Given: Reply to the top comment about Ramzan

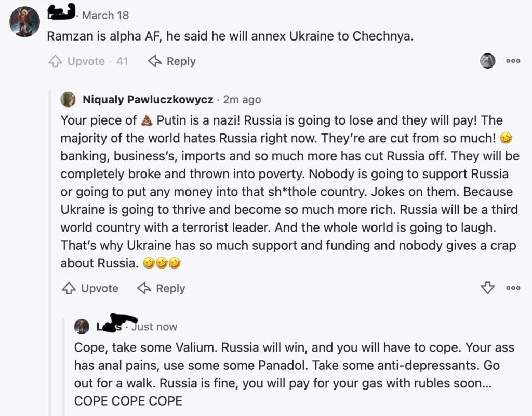Looking at the screenshot, I should click(x=172, y=61).
